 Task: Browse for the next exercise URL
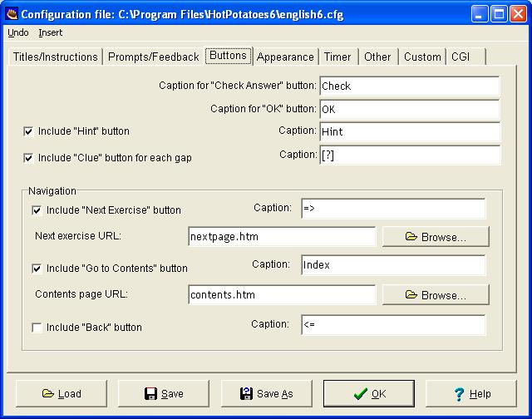point(436,236)
